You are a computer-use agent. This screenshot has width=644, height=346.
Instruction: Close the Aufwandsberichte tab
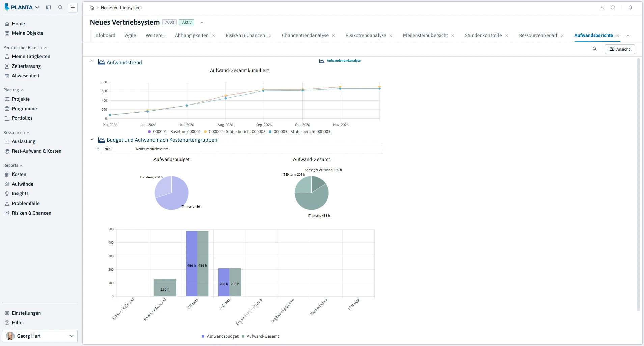pyautogui.click(x=618, y=36)
